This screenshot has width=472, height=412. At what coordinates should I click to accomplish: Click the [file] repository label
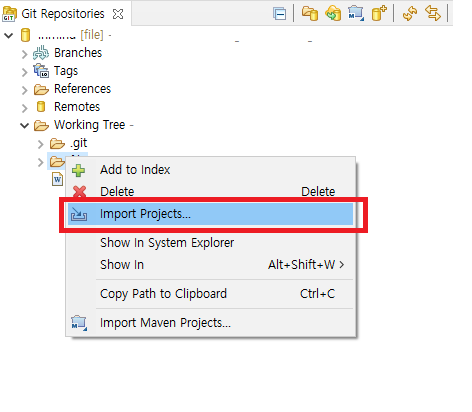pos(92,35)
